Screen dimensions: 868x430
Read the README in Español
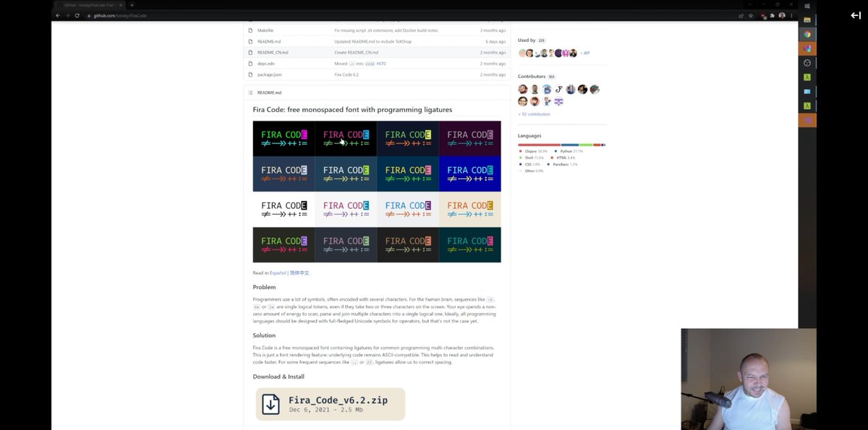pos(278,272)
